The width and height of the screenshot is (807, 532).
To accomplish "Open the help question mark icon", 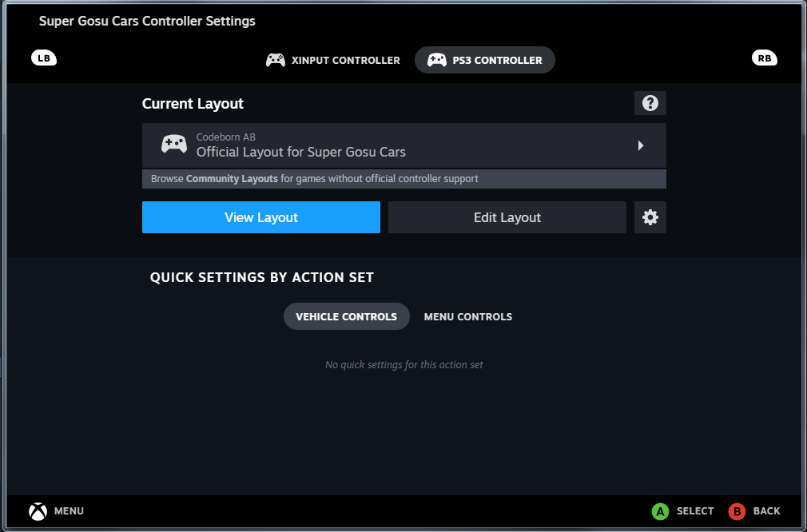I will [650, 103].
